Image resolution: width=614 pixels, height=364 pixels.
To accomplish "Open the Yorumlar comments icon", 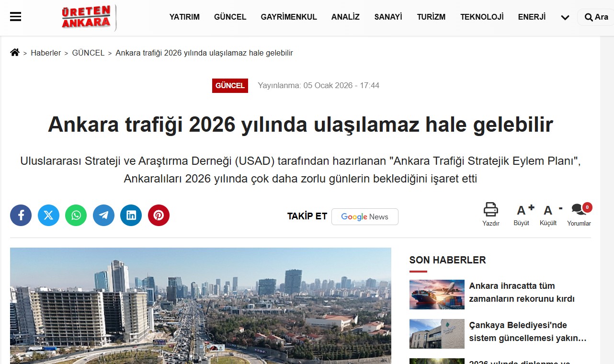I will [580, 214].
